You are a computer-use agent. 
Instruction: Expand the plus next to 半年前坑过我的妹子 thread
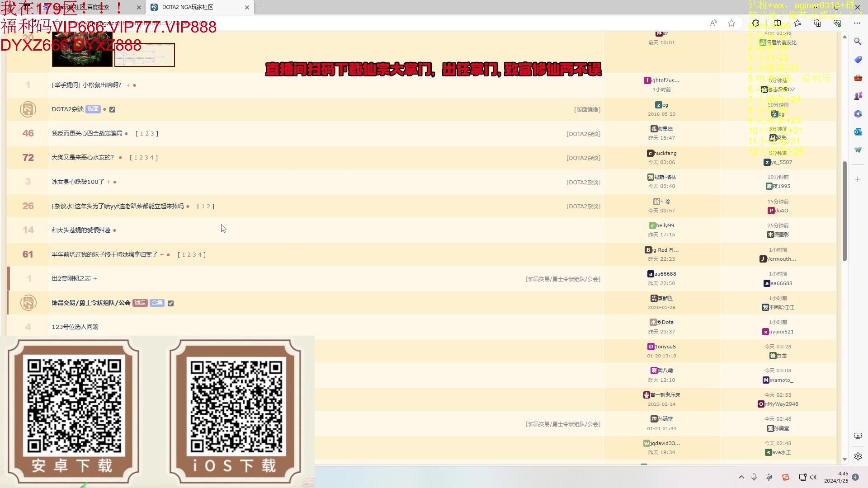(x=162, y=255)
